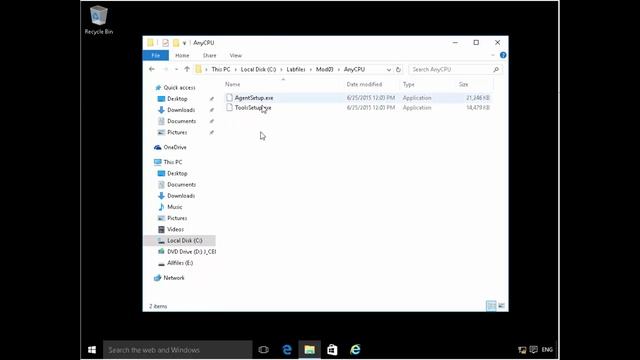Open Pictures under This PC
640x360 pixels.
(177, 218)
